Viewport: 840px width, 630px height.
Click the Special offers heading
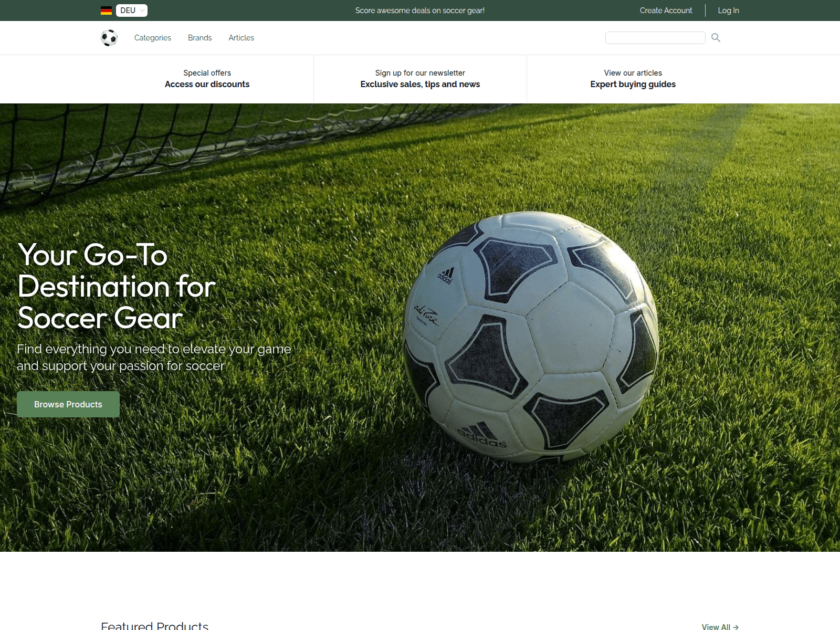coord(207,73)
